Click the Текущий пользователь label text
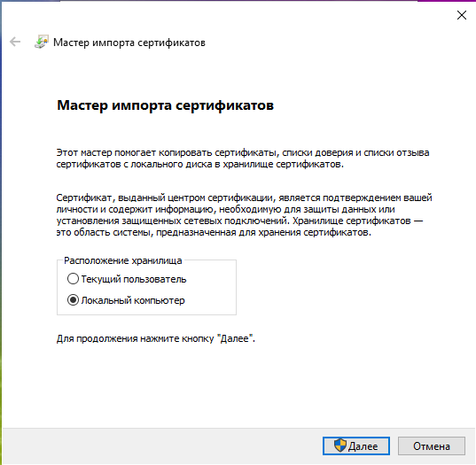Viewport: 476px width, 465px height. click(134, 279)
